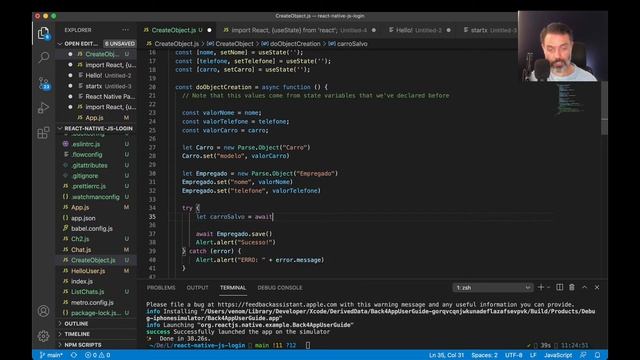Open launch terminal dropdown arrow beside plus

549,287
